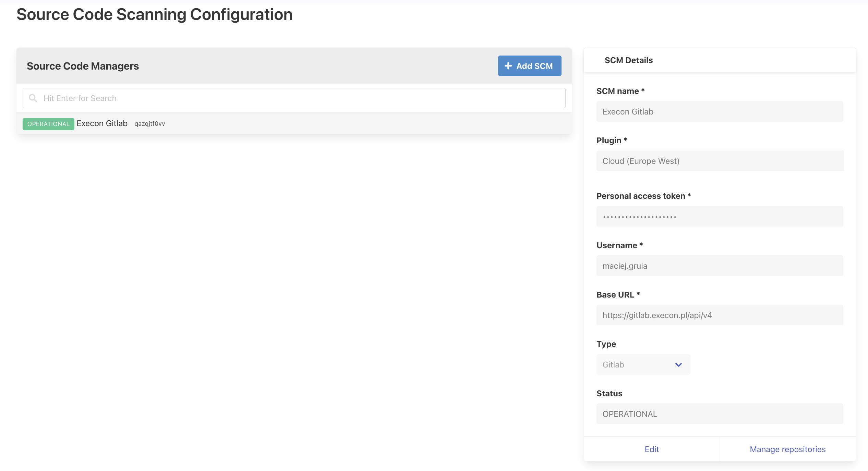This screenshot has width=868, height=471.
Task: Click the Edit link
Action: click(652, 449)
